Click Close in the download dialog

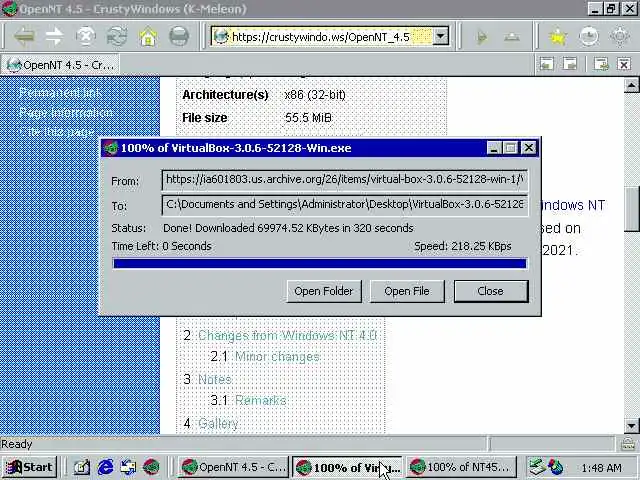tap(491, 291)
